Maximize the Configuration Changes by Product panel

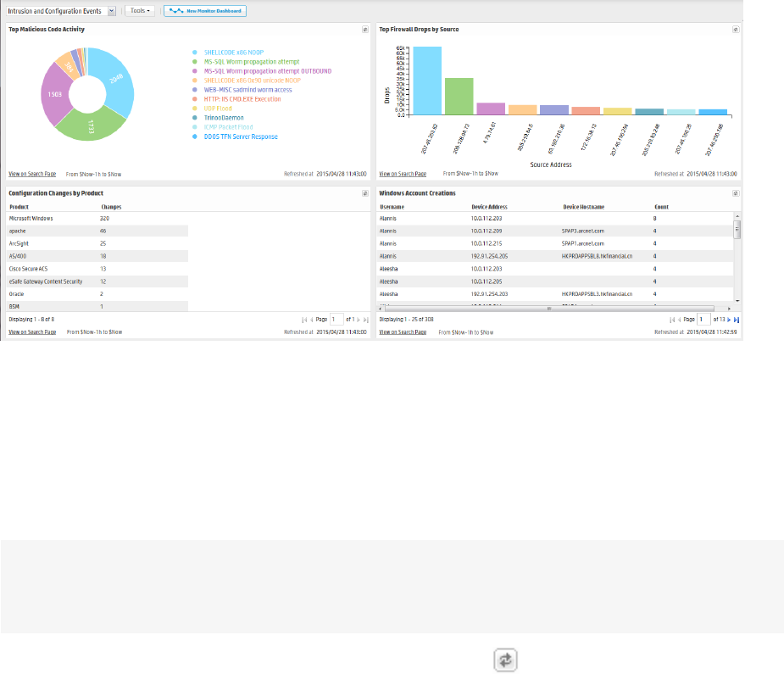(x=365, y=193)
